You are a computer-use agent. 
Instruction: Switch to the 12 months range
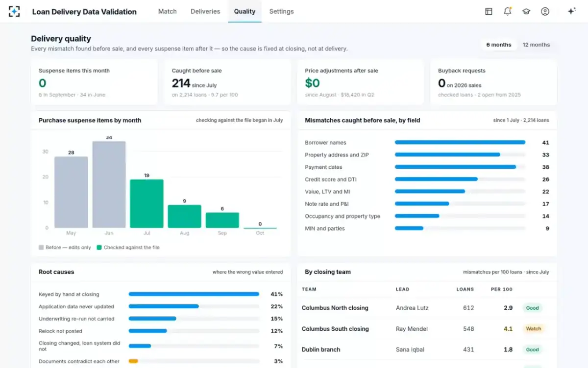536,45
